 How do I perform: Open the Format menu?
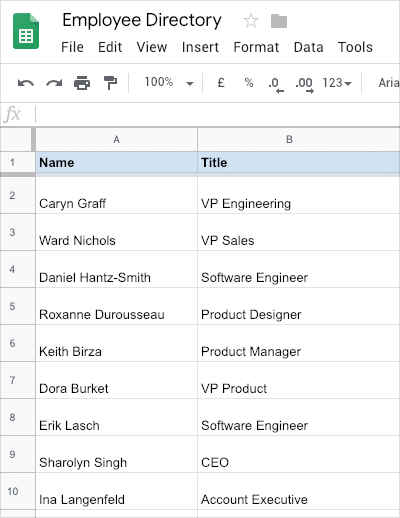tap(256, 47)
